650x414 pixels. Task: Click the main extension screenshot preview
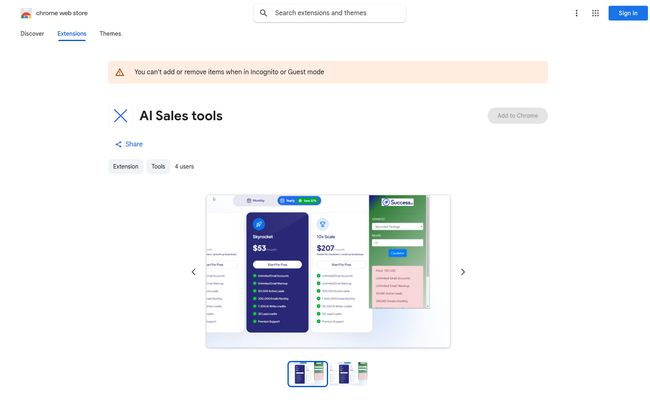[328, 271]
